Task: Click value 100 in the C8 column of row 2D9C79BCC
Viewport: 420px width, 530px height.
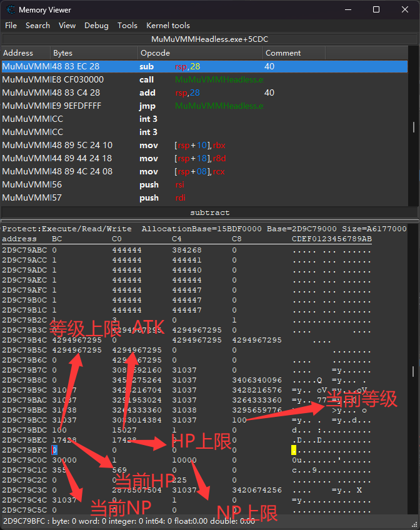Action: 239,420
